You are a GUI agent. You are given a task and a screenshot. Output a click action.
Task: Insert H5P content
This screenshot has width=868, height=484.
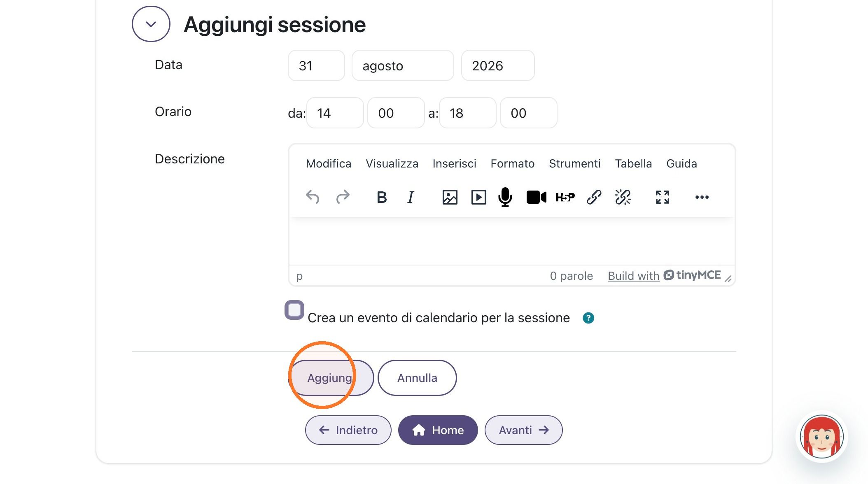point(565,197)
